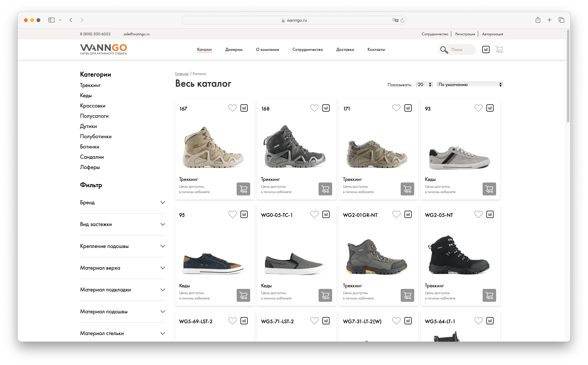Viewport: 588px width, 365px height.
Task: Open Контакты menu item
Action: tap(376, 49)
